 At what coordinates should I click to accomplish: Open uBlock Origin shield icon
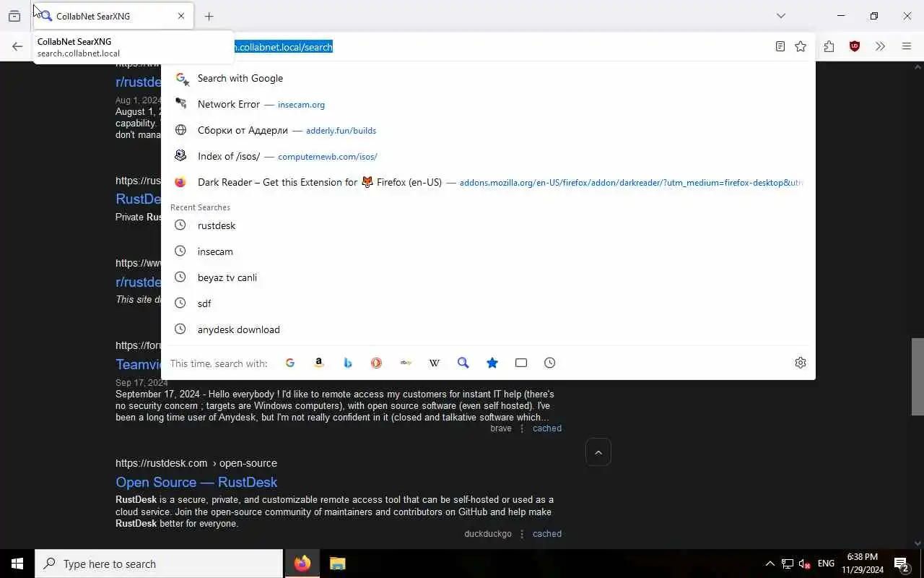click(x=855, y=46)
